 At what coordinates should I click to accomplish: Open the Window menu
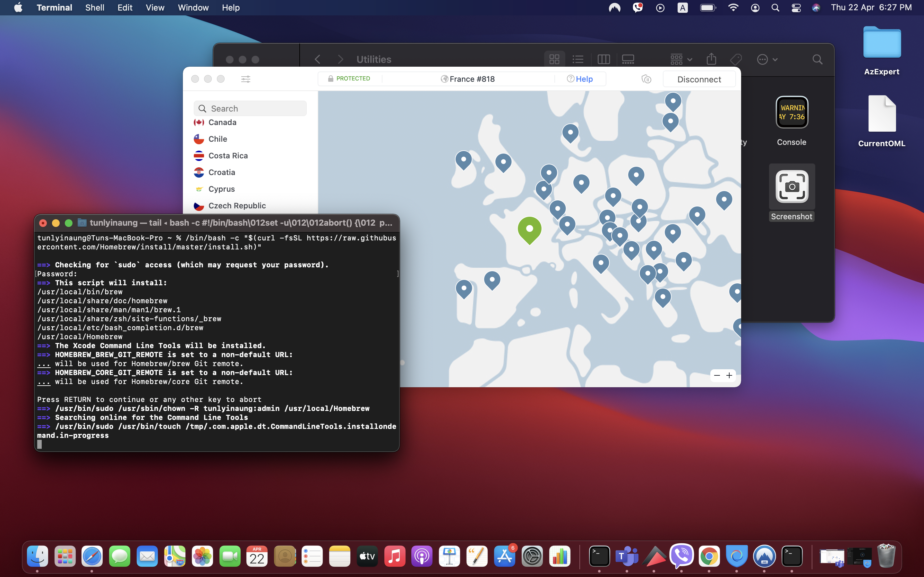point(193,8)
